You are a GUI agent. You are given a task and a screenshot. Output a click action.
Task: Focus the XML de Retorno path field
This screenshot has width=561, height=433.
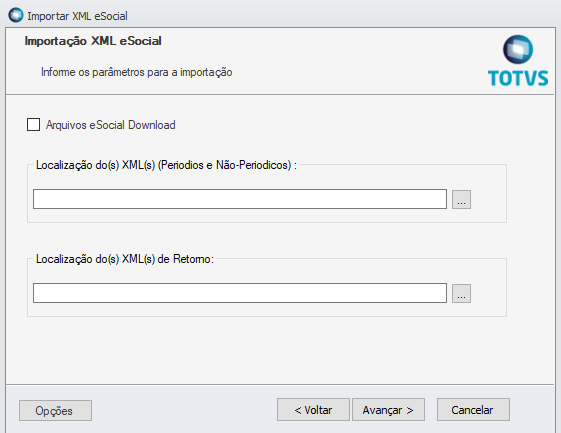pyautogui.click(x=240, y=293)
